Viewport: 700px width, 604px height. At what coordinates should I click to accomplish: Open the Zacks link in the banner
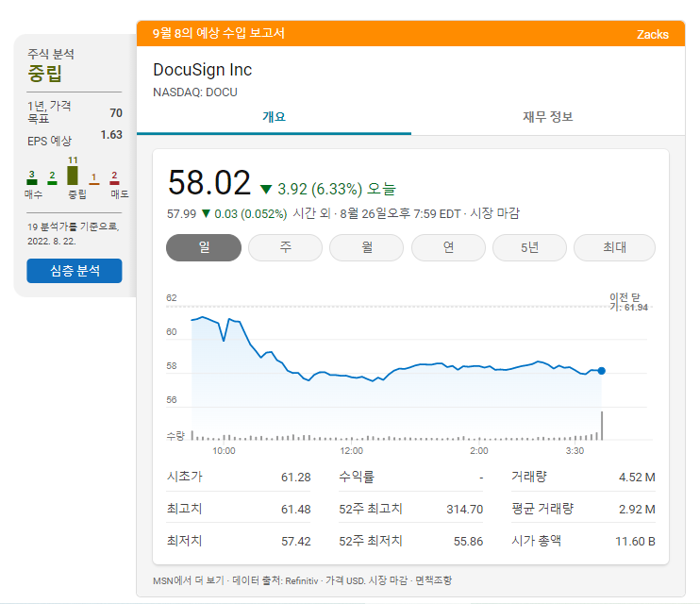click(652, 34)
